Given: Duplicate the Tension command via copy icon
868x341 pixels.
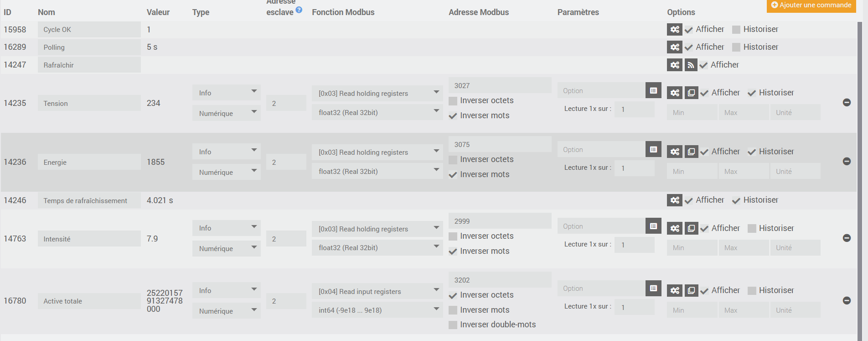Looking at the screenshot, I should [x=691, y=93].
